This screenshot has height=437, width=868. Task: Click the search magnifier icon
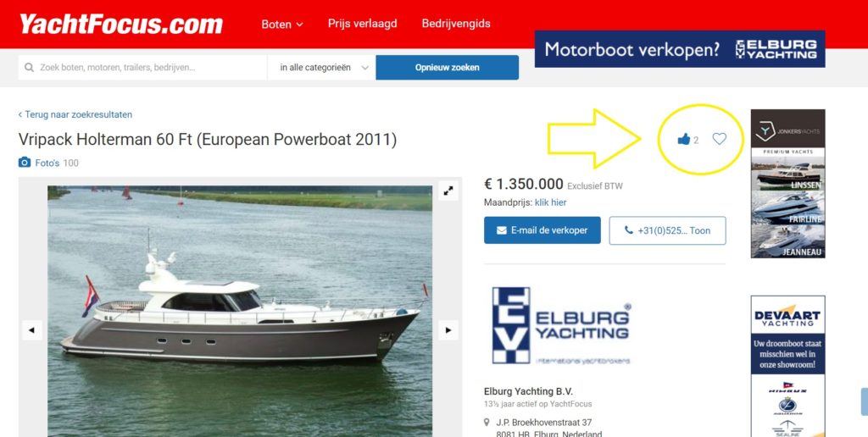tap(30, 68)
